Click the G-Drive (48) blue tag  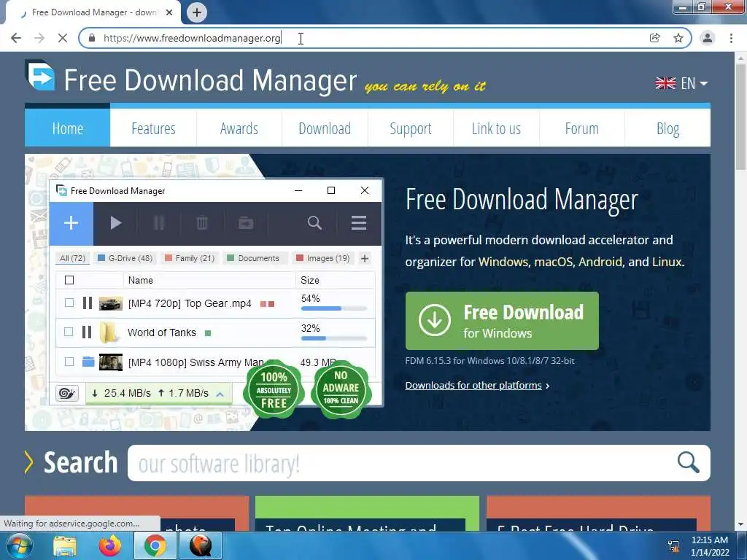pos(125,258)
